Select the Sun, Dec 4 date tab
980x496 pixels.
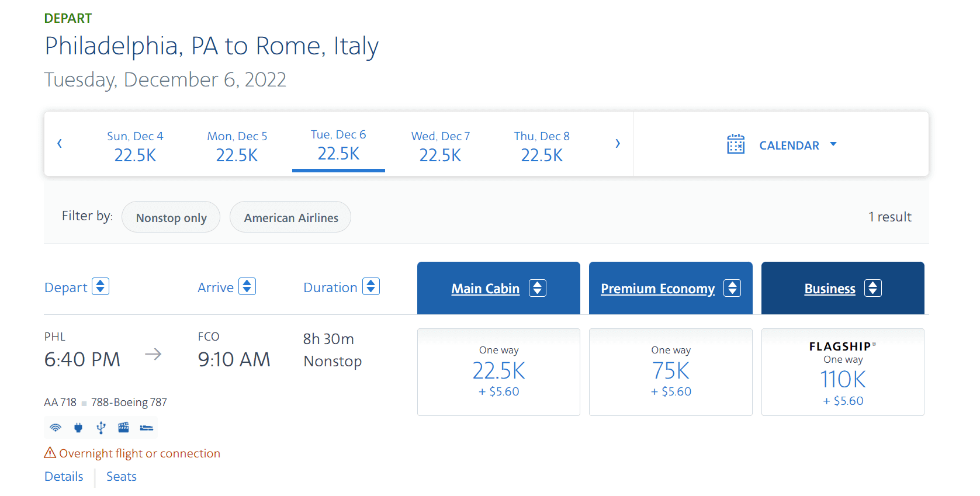135,145
